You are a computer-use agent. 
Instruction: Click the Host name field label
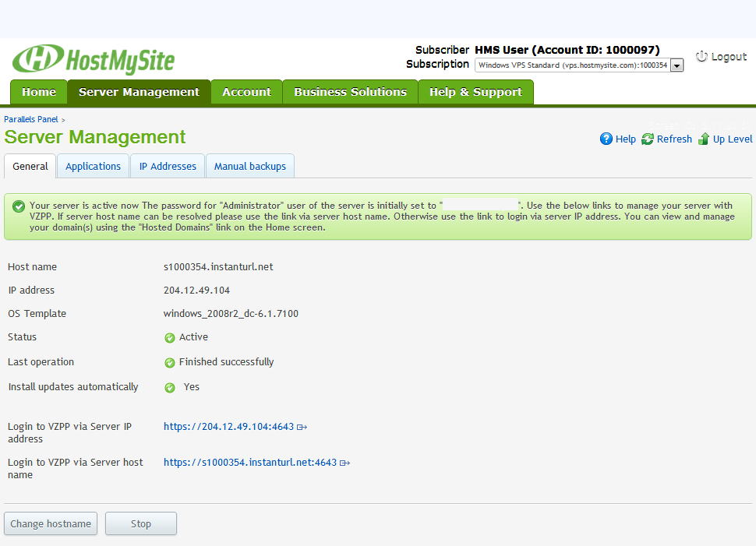coord(32,266)
